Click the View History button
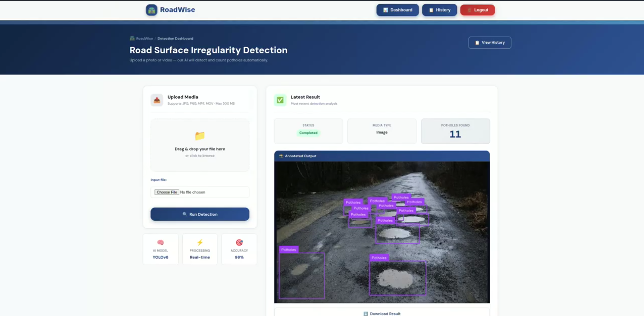 point(490,43)
